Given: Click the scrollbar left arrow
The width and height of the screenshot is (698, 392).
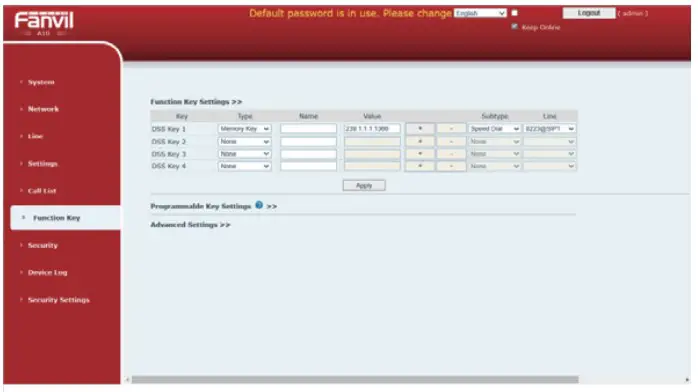Looking at the screenshot, I should pos(127,380).
